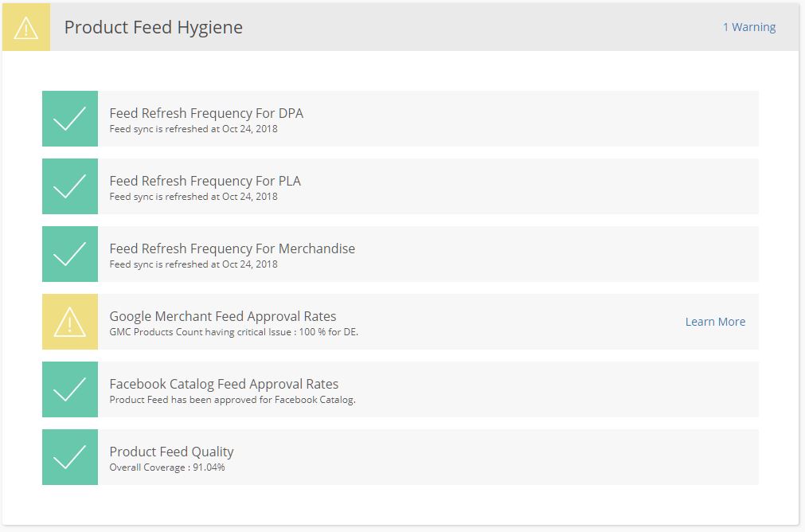Click the approved for Facebook Catalog text
The width and height of the screenshot is (805, 532).
[x=233, y=400]
